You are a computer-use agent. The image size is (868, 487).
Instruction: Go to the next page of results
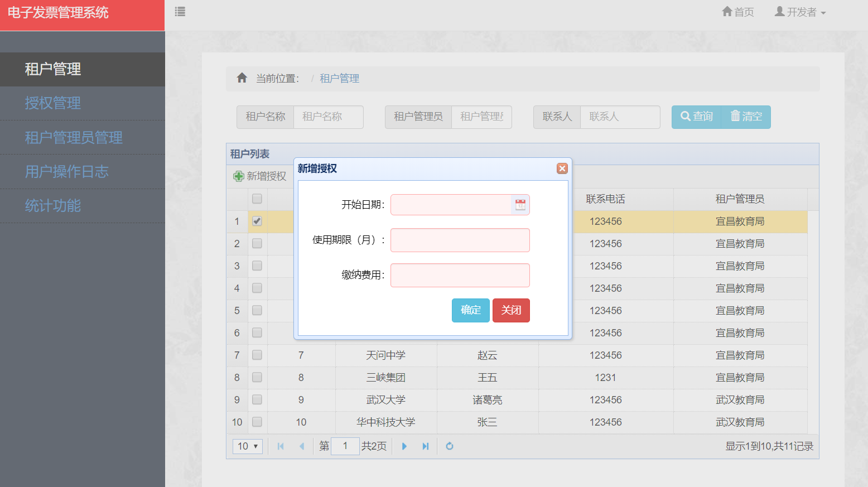click(x=404, y=446)
